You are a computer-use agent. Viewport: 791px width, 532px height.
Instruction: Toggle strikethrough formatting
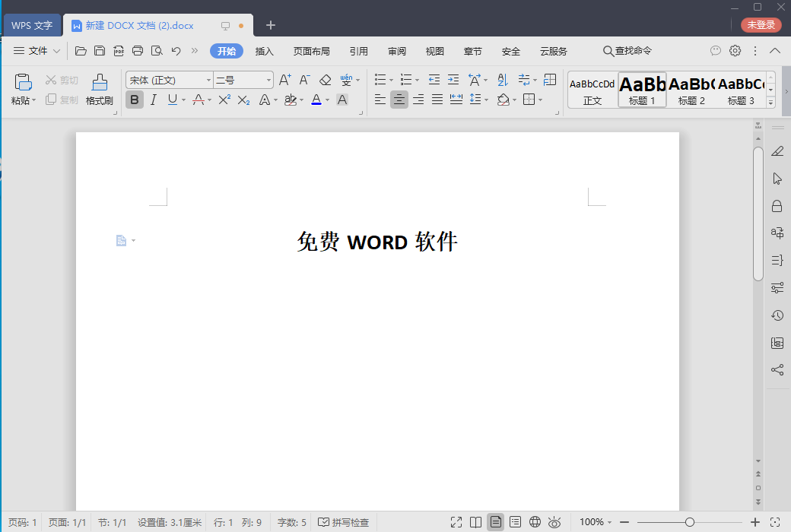coord(199,100)
